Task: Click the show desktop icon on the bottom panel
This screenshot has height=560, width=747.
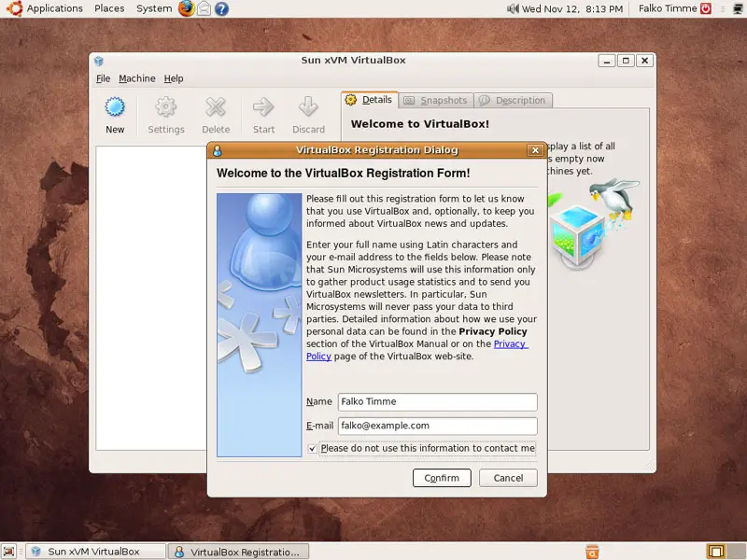Action: 8,552
